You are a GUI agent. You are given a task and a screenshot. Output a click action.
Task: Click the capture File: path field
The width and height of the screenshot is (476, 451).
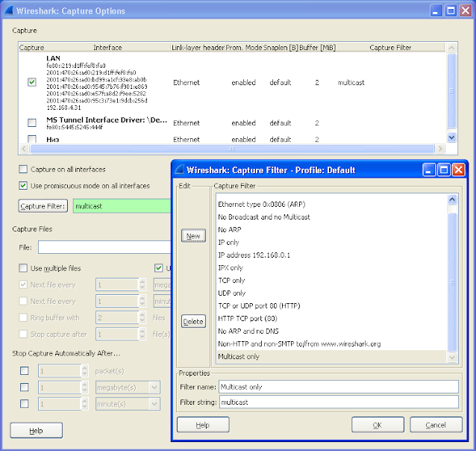click(104, 247)
